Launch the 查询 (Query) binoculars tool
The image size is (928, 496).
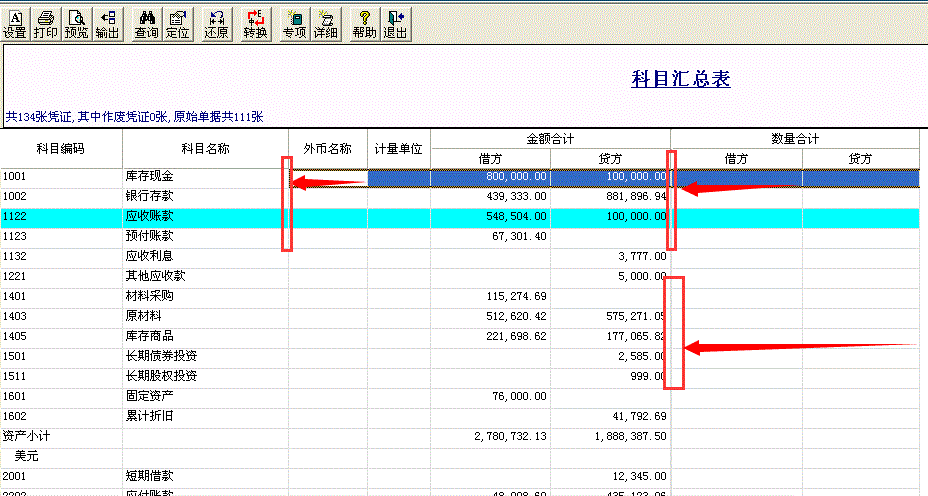tap(146, 23)
